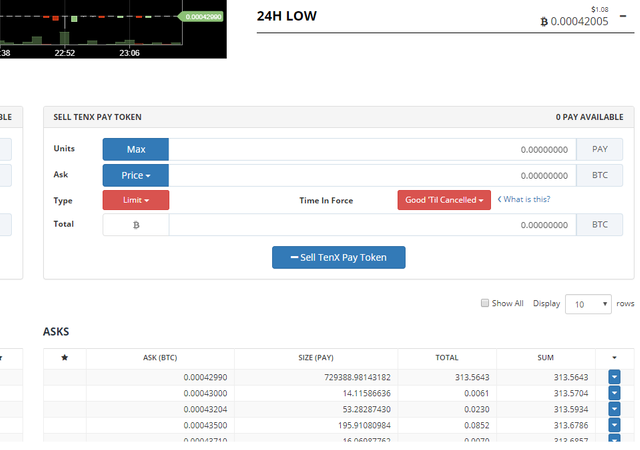Focus the Units PAY input field
640x450 pixels.
point(372,149)
